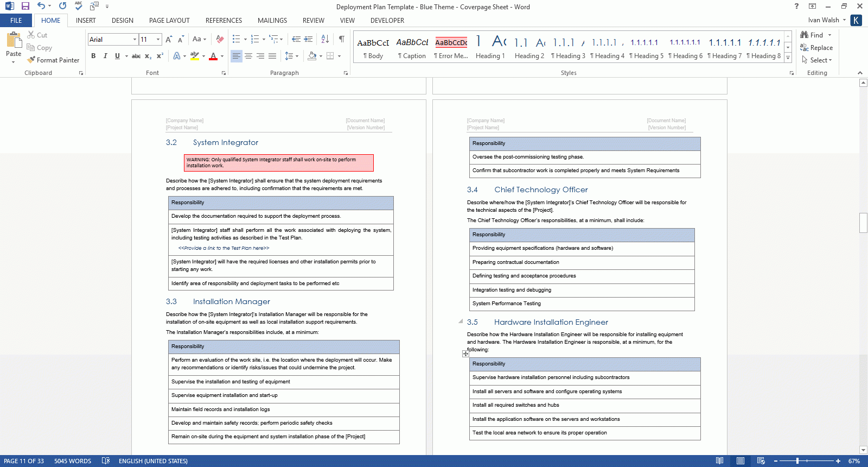Click the word count in status bar

[73, 461]
